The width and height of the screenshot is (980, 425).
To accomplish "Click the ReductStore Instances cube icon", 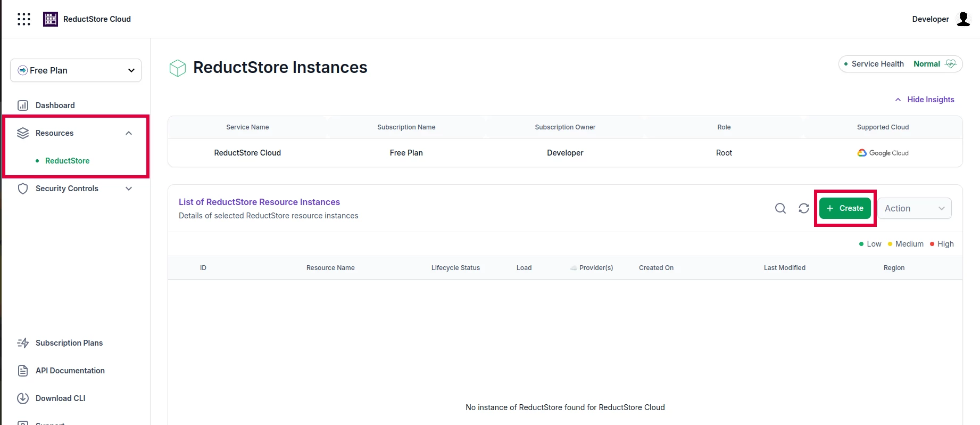I will [178, 68].
